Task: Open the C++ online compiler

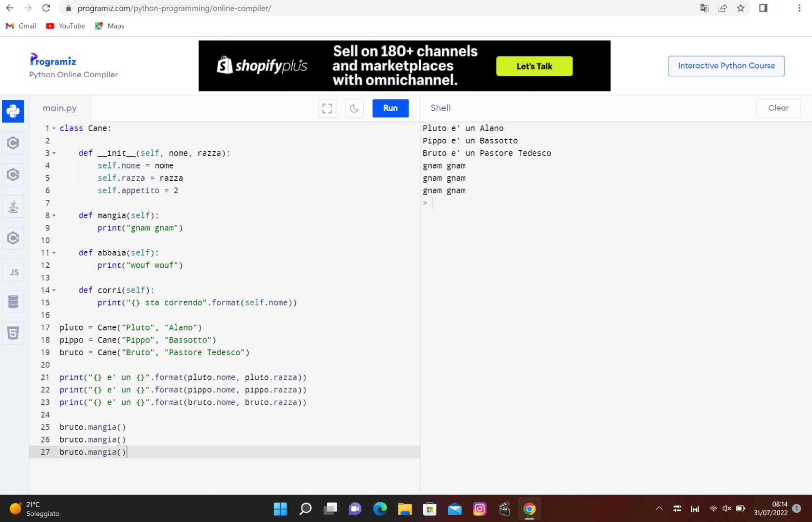Action: click(13, 175)
